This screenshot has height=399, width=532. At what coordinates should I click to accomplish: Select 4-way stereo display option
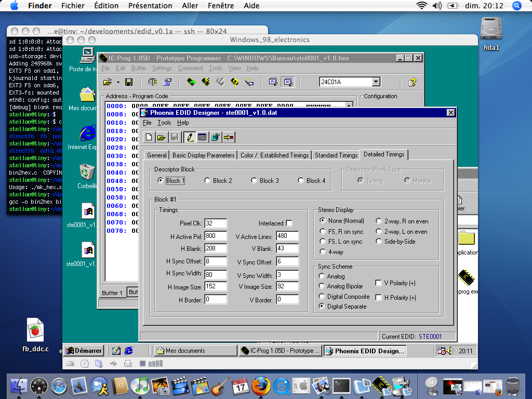coord(323,252)
